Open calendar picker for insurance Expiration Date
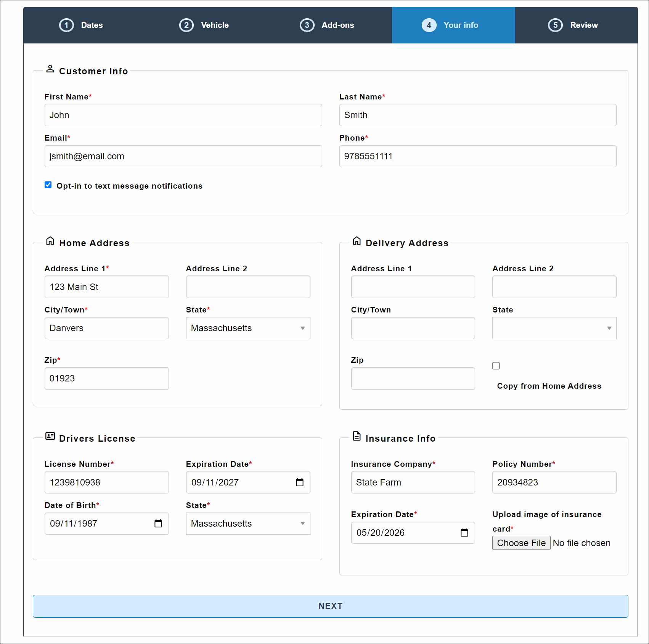Image resolution: width=649 pixels, height=644 pixels. pos(464,533)
